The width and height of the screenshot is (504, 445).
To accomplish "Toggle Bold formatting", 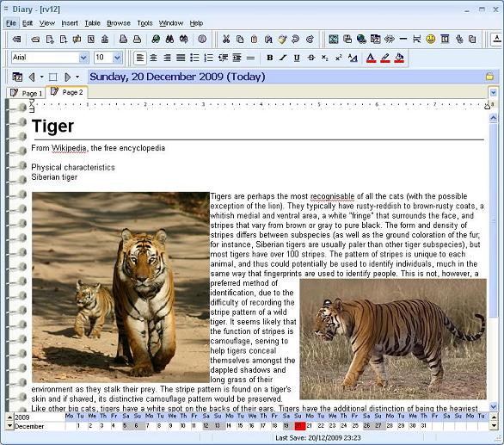I will click(x=270, y=58).
